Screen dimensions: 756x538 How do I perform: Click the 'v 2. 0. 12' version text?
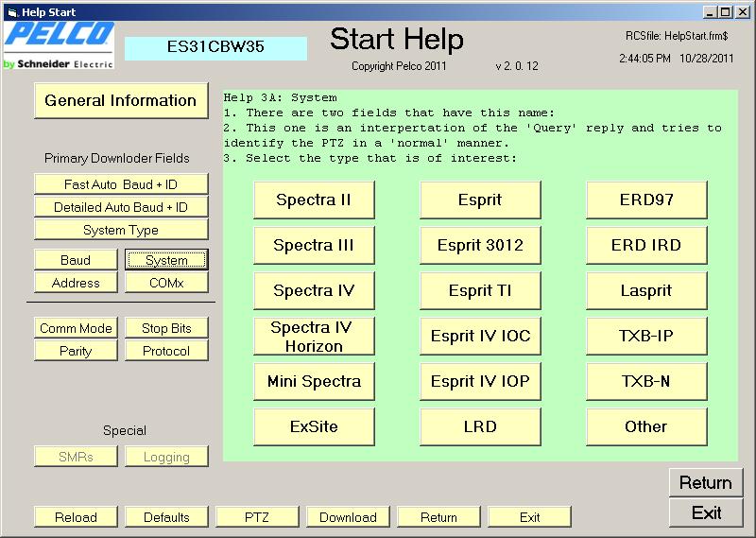pos(517,66)
